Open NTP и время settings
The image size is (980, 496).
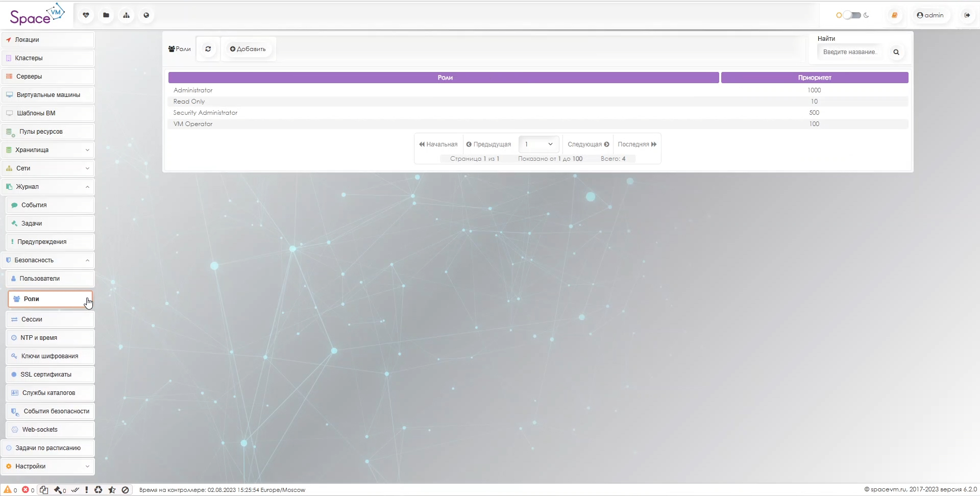[x=50, y=338]
